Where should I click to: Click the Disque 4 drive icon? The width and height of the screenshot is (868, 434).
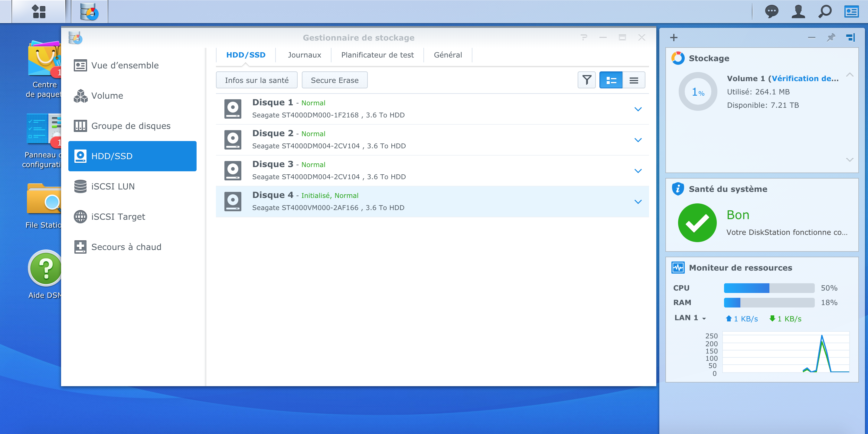[233, 201]
